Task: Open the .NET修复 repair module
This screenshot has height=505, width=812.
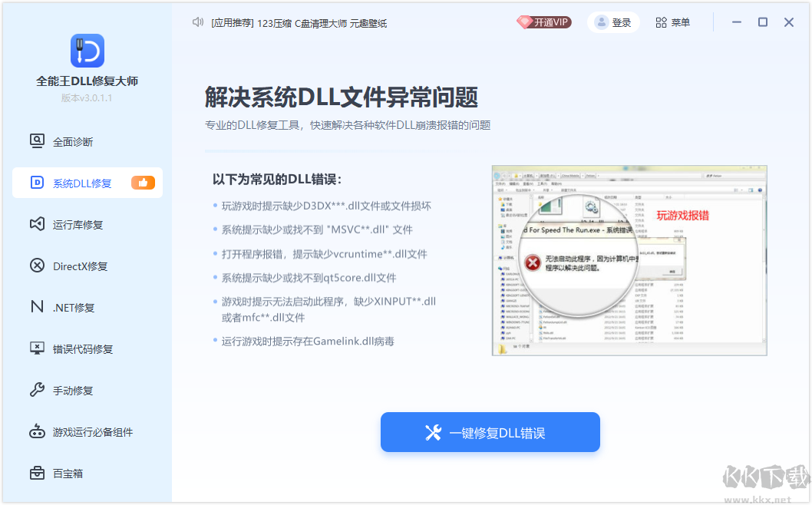Action: click(77, 307)
